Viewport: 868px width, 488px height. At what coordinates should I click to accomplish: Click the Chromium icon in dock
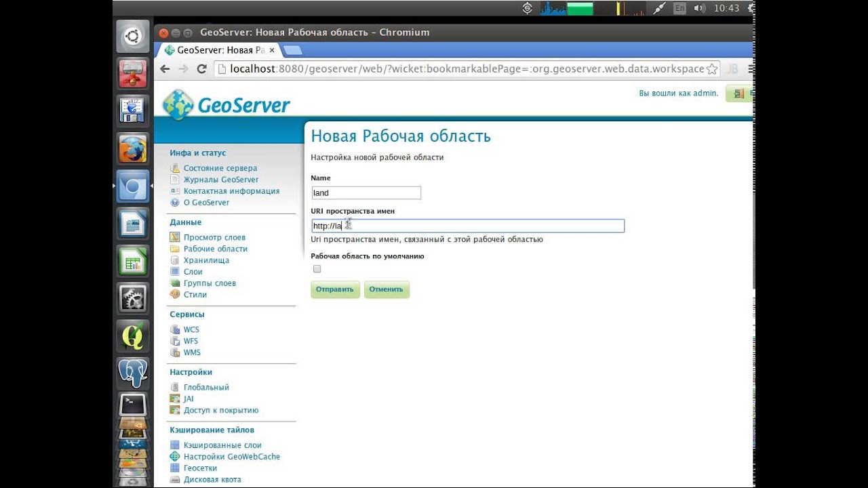(x=133, y=186)
